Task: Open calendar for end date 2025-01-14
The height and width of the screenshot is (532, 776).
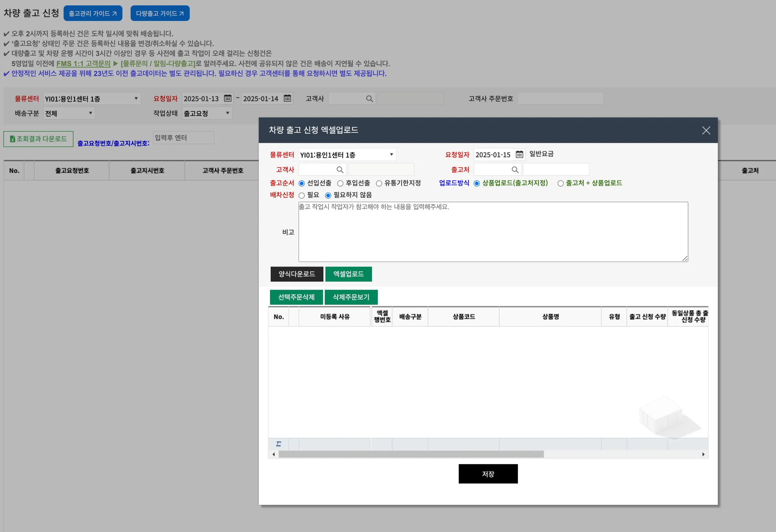Action: 287,98
